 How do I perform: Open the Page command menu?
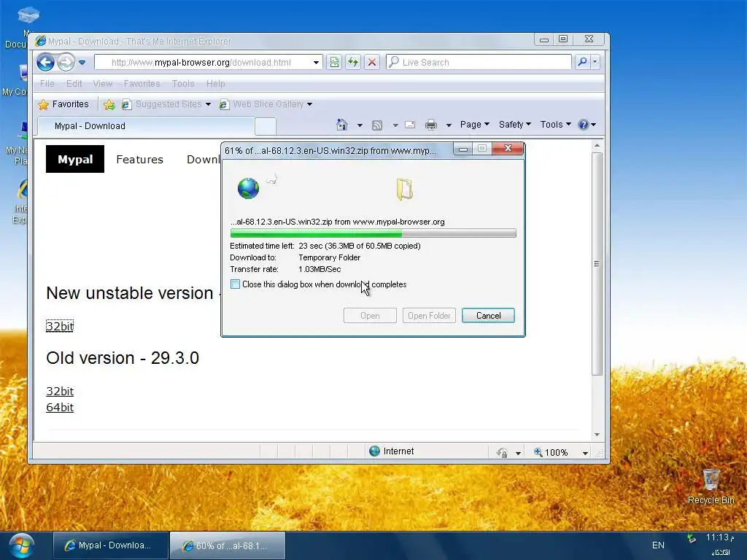[474, 125]
